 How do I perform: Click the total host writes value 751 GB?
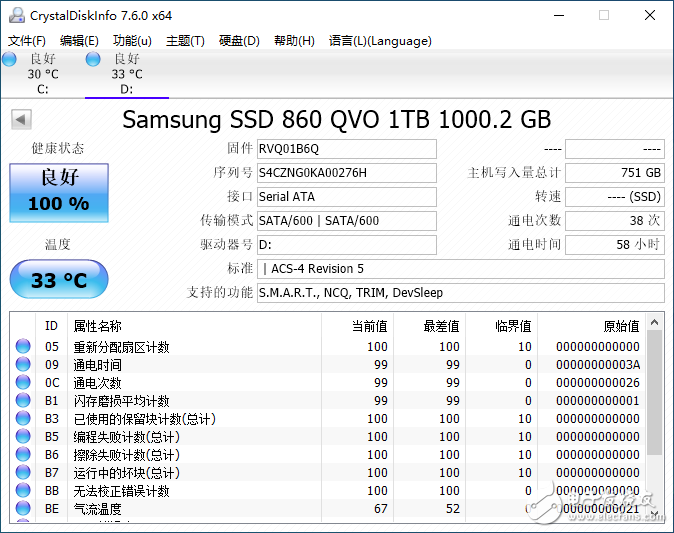[615, 173]
